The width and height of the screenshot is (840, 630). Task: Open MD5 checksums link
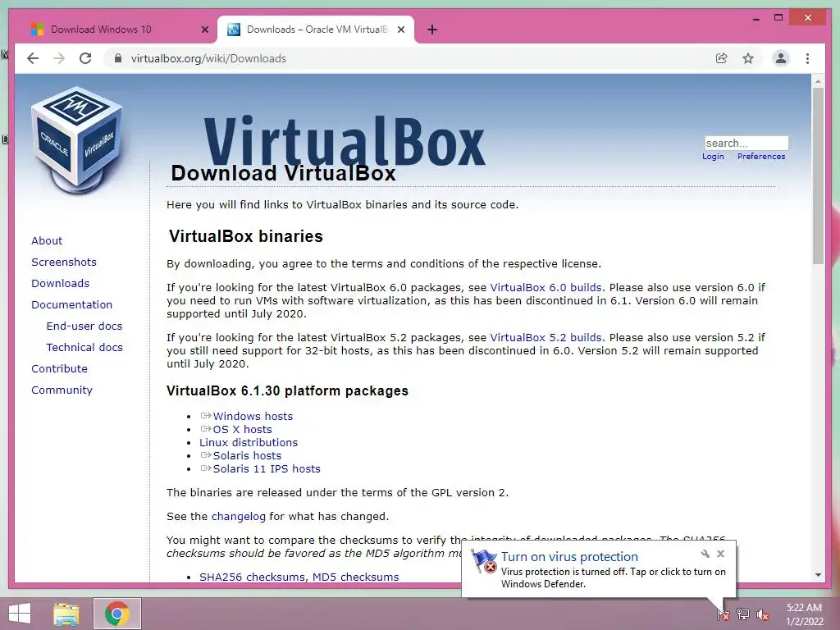point(356,577)
